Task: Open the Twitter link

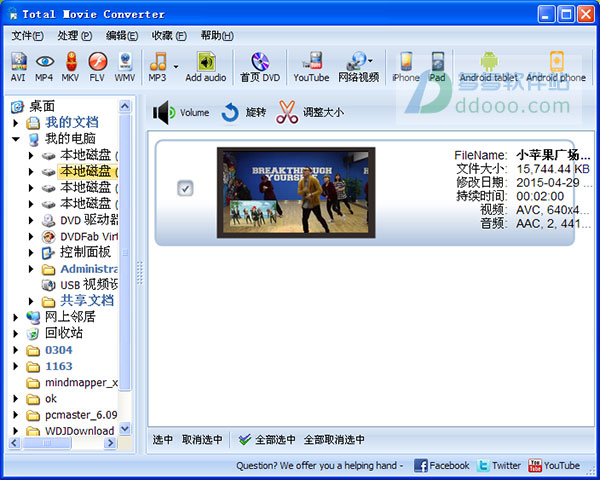Action: coord(499,465)
